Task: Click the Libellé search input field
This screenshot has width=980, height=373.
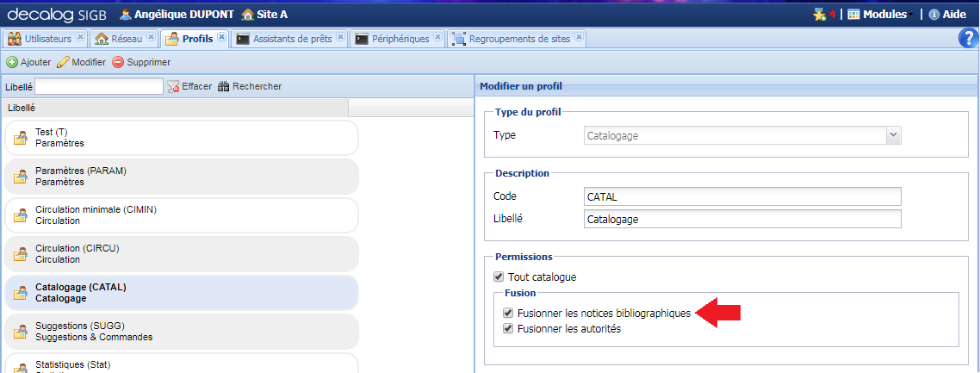Action: click(99, 86)
